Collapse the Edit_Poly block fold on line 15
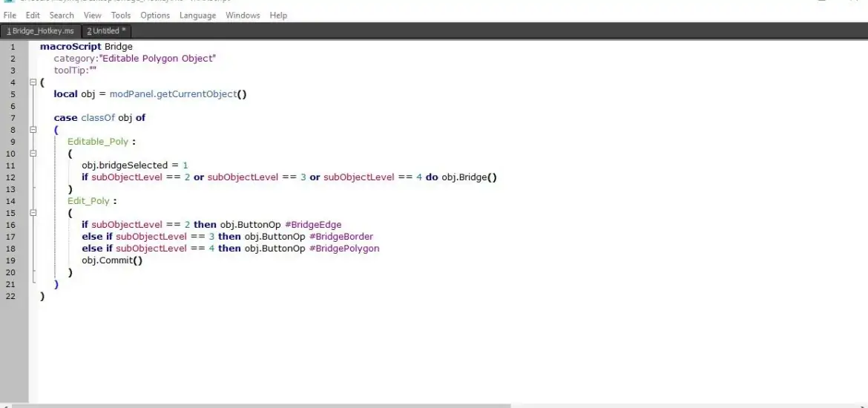This screenshot has height=408, width=868. (x=33, y=213)
